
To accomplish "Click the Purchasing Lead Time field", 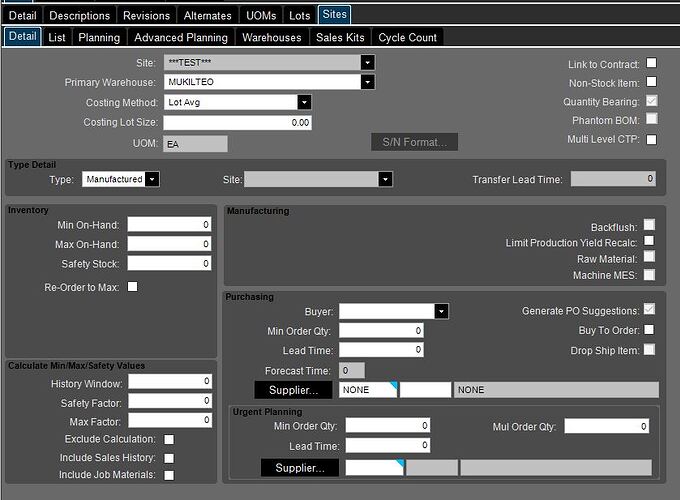I will tap(381, 350).
